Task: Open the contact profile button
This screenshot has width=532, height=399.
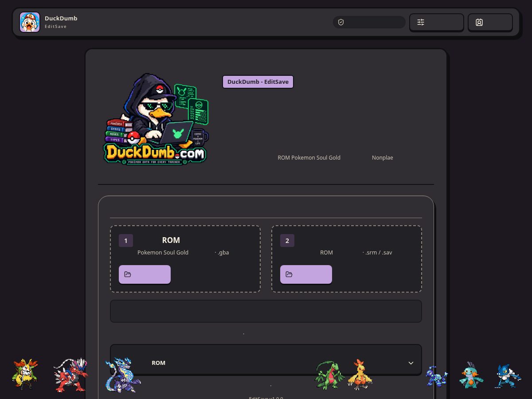Action: click(x=490, y=22)
